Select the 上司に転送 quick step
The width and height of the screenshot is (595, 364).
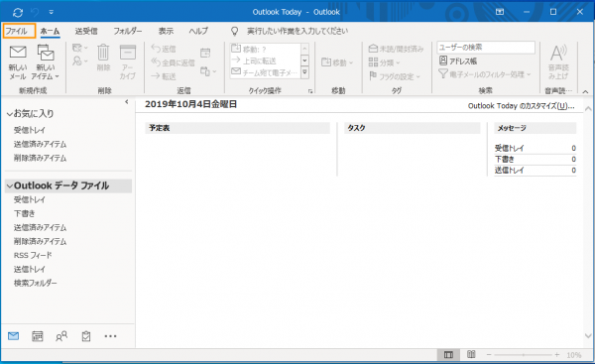265,61
